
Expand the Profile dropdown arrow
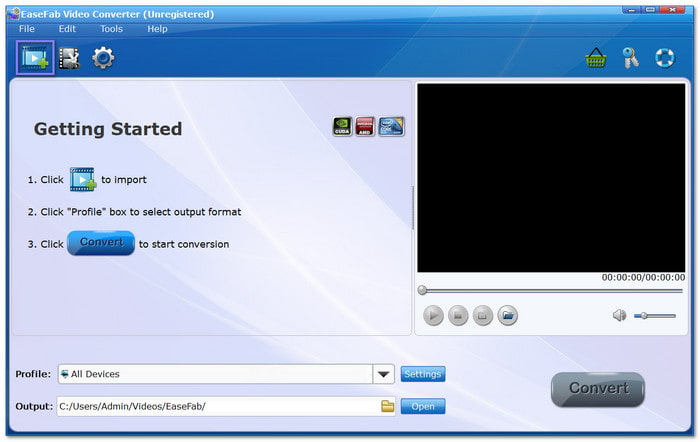tap(383, 374)
